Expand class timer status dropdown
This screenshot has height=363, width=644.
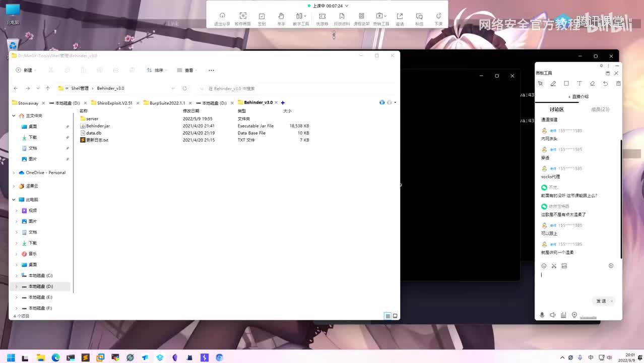(347, 6)
